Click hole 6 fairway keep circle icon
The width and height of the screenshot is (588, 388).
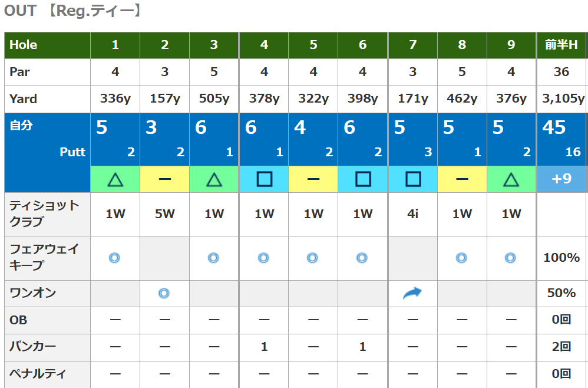(x=362, y=258)
